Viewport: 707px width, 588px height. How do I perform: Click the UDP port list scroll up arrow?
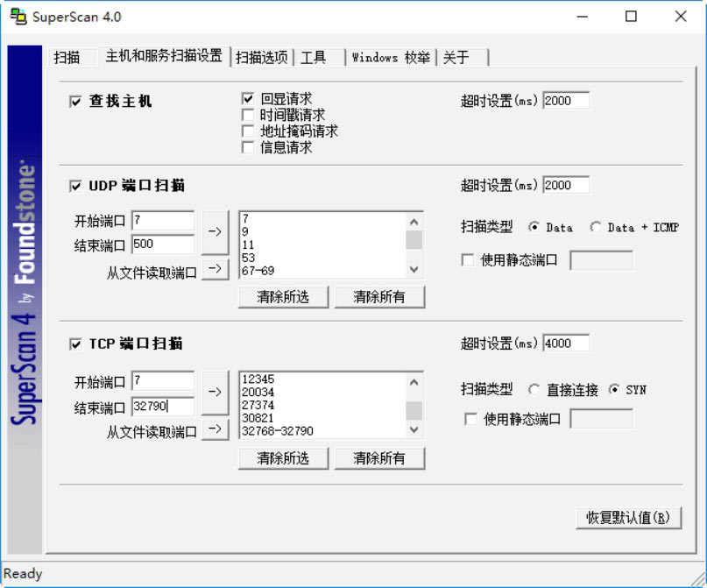pyautogui.click(x=414, y=222)
